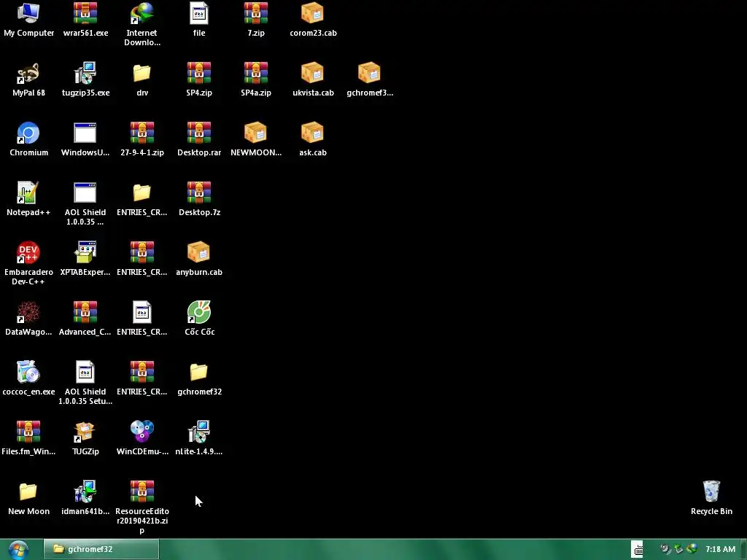Select the file text document icon
The height and width of the screenshot is (560, 747).
[199, 13]
